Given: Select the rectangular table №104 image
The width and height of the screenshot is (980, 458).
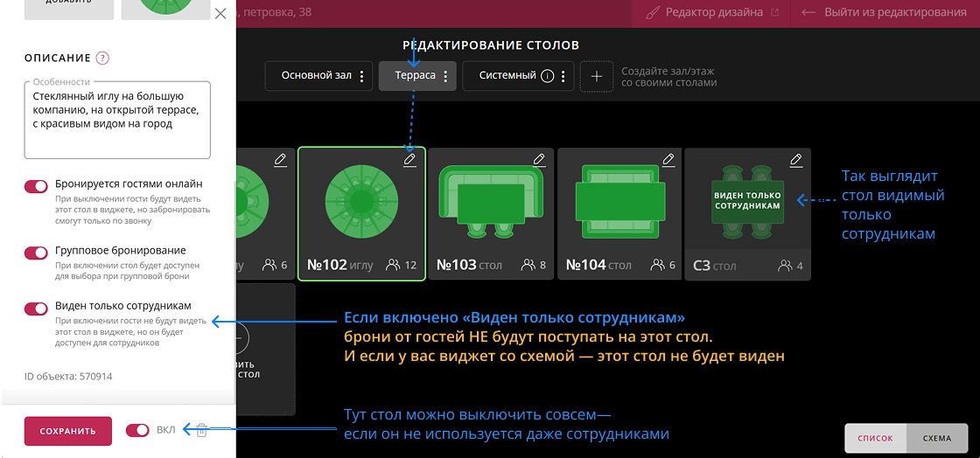Looking at the screenshot, I should 619,202.
